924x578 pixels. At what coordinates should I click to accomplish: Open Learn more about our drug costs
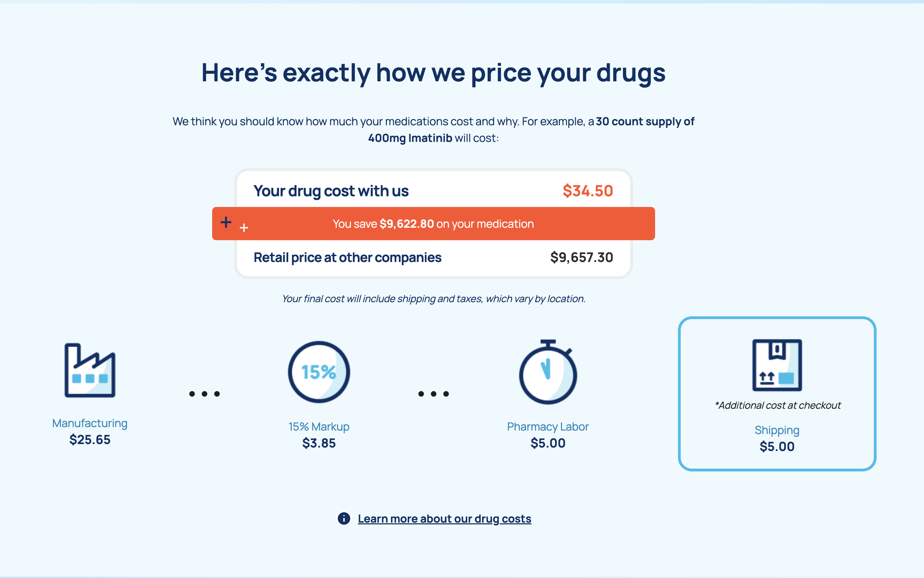[444, 519]
